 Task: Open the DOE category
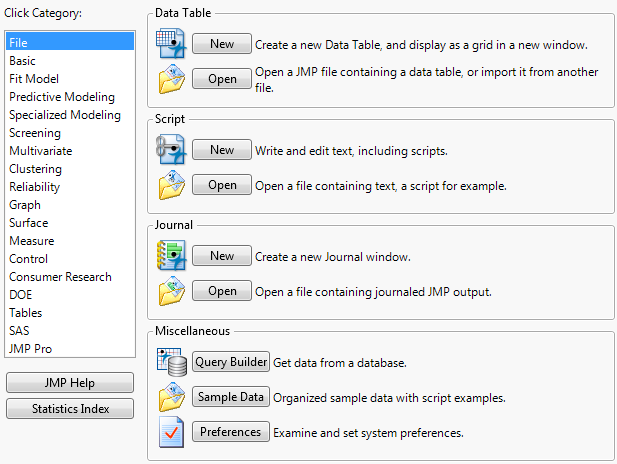coord(21,295)
